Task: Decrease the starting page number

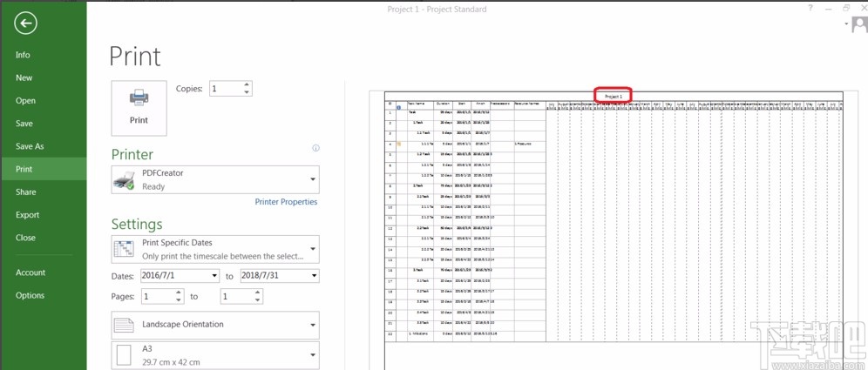Action: [179, 300]
